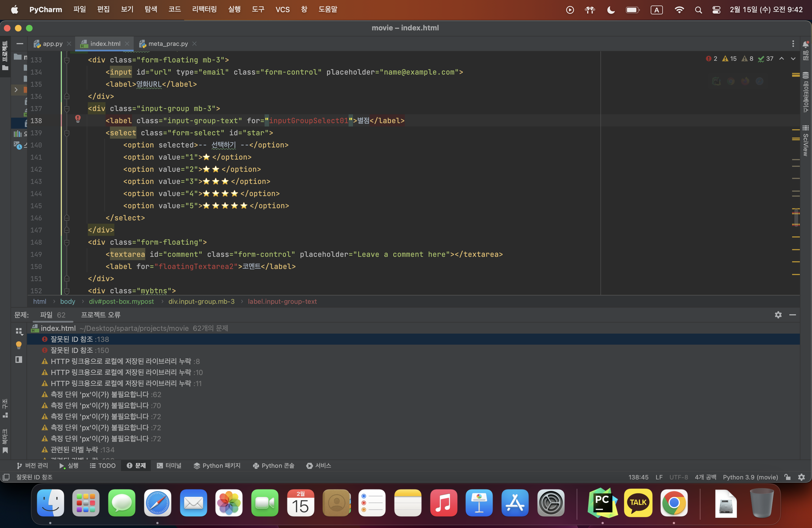This screenshot has height=528, width=812.
Task: Click PyCharm icon in the Dock
Action: click(x=603, y=503)
